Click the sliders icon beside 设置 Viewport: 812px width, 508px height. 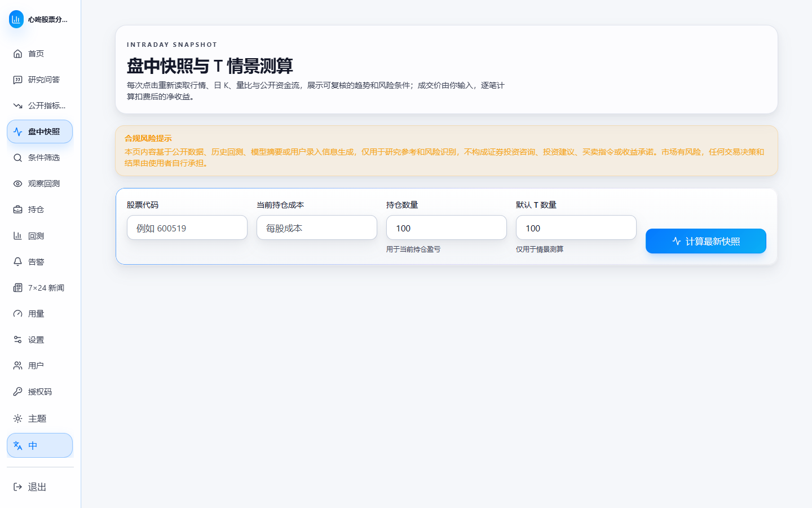coord(18,340)
